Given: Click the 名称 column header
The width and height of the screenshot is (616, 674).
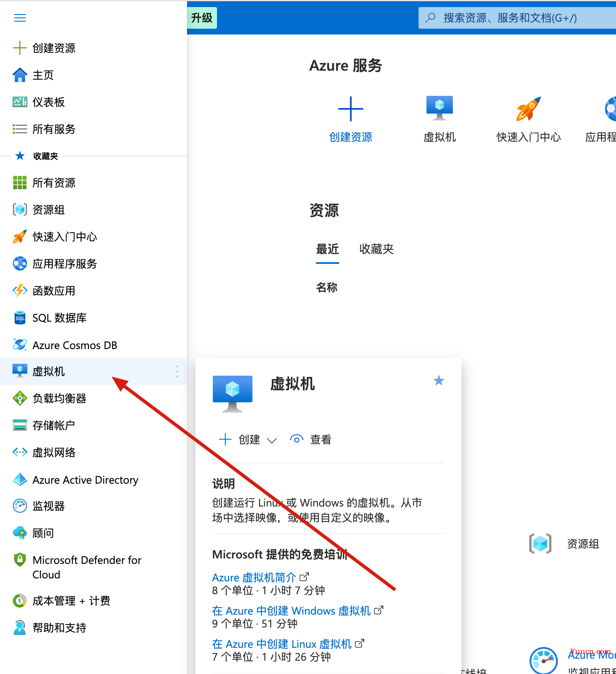Looking at the screenshot, I should (327, 287).
